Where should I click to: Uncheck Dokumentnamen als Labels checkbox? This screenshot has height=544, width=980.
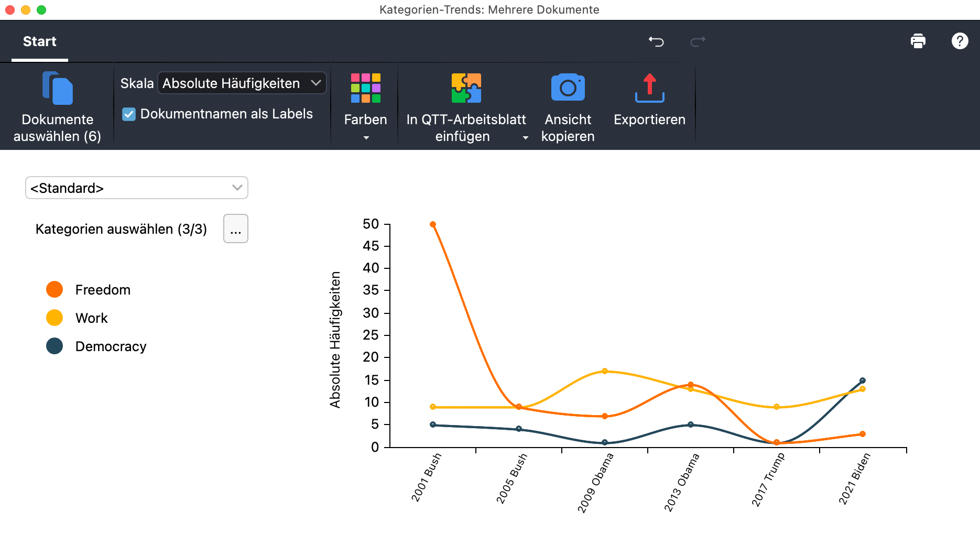tap(129, 114)
